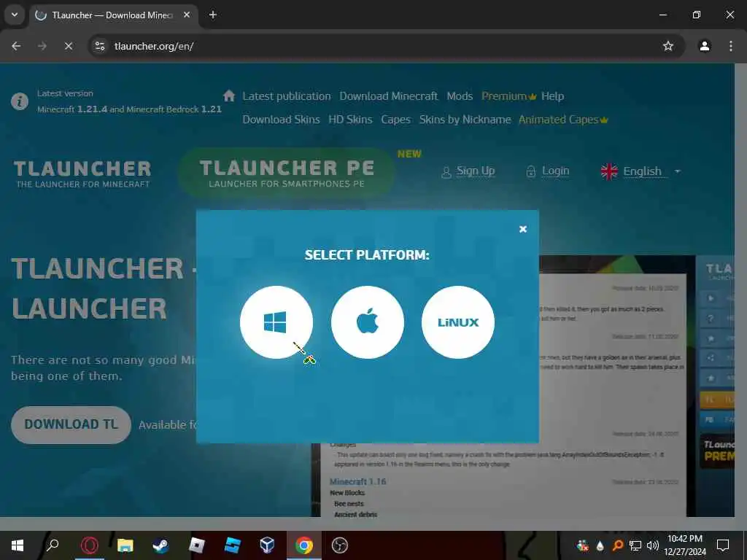Close the Select Platform dialog
This screenshot has height=560, width=747.
tap(522, 229)
